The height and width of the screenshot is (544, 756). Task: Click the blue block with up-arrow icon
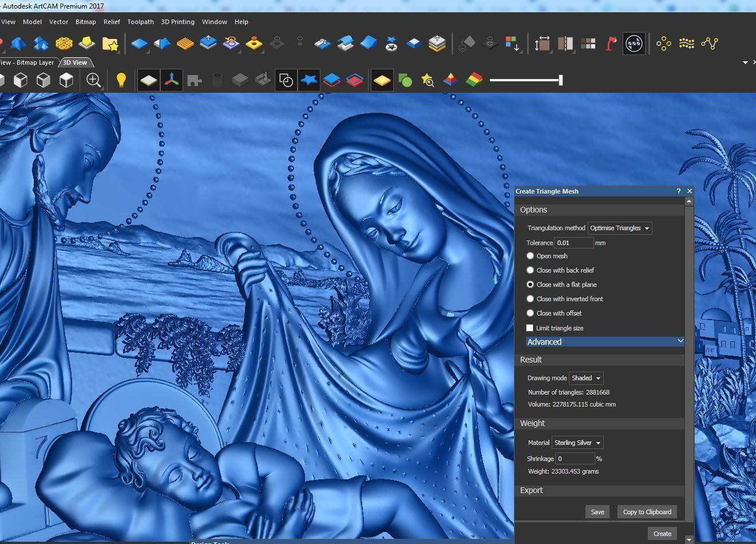(208, 43)
